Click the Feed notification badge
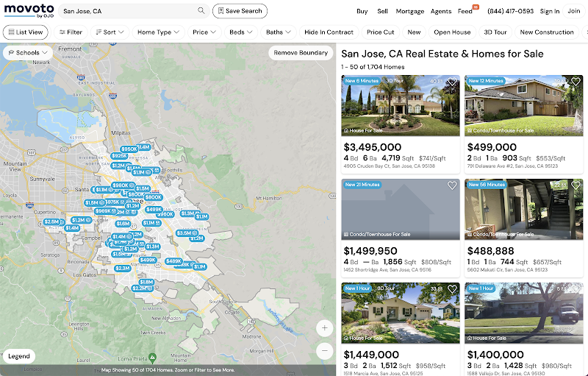This screenshot has height=376, width=588. [476, 7]
